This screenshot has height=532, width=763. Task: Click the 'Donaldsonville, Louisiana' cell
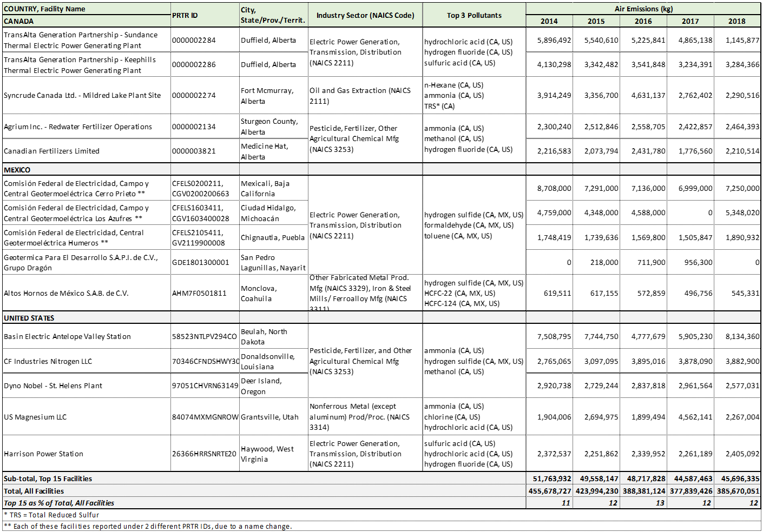click(x=268, y=362)
